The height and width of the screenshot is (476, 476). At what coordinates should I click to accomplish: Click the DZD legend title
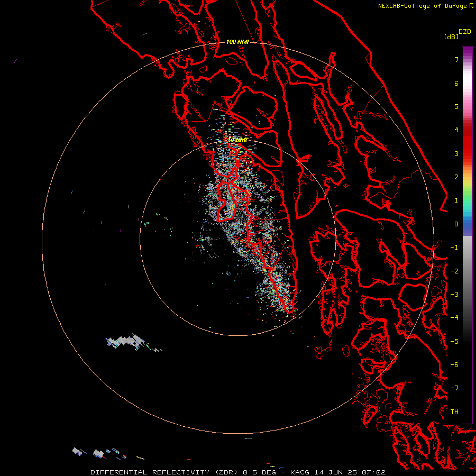[465, 32]
